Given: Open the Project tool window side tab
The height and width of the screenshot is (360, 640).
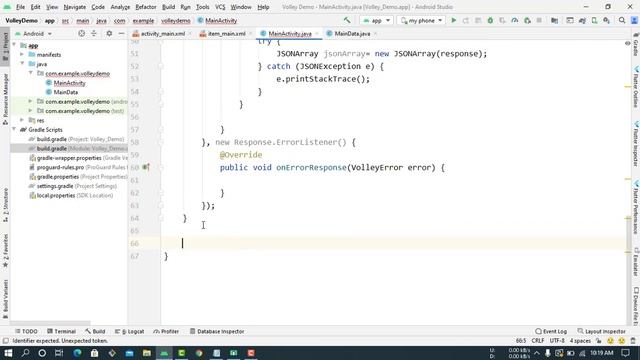Looking at the screenshot, I should (5, 46).
